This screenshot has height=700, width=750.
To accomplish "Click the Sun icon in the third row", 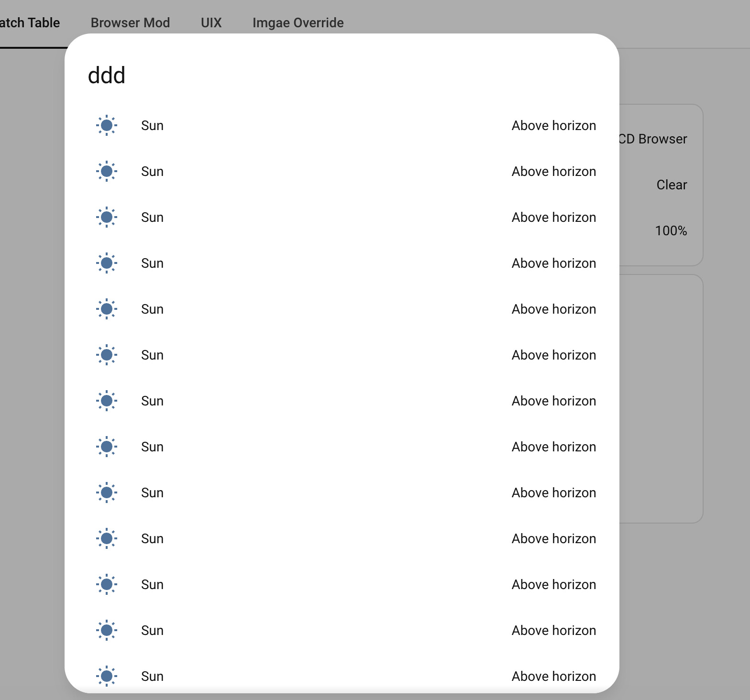I will pos(107,218).
